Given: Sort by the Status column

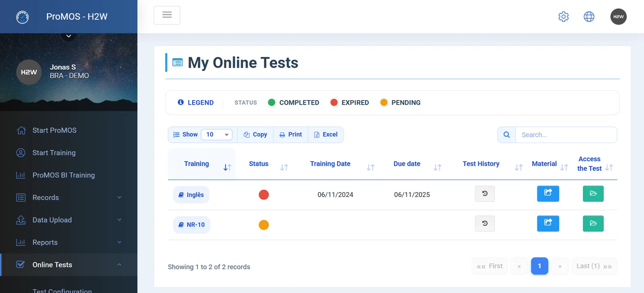Looking at the screenshot, I should [x=264, y=164].
